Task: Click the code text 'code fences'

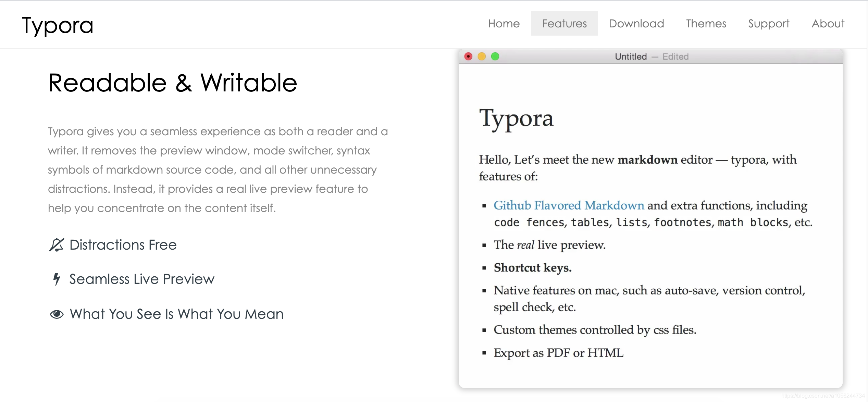Action: (x=529, y=223)
